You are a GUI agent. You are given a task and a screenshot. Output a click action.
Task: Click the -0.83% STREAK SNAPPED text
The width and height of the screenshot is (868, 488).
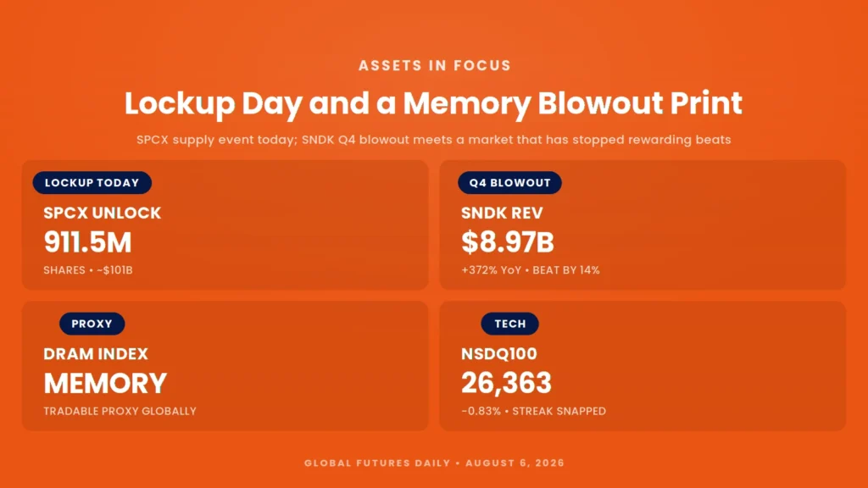[x=534, y=411]
